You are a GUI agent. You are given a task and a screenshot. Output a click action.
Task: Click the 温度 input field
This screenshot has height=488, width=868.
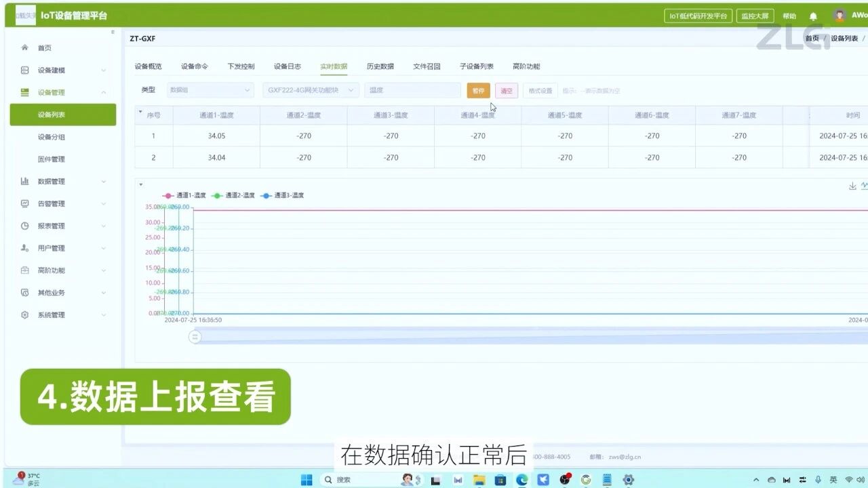412,89
